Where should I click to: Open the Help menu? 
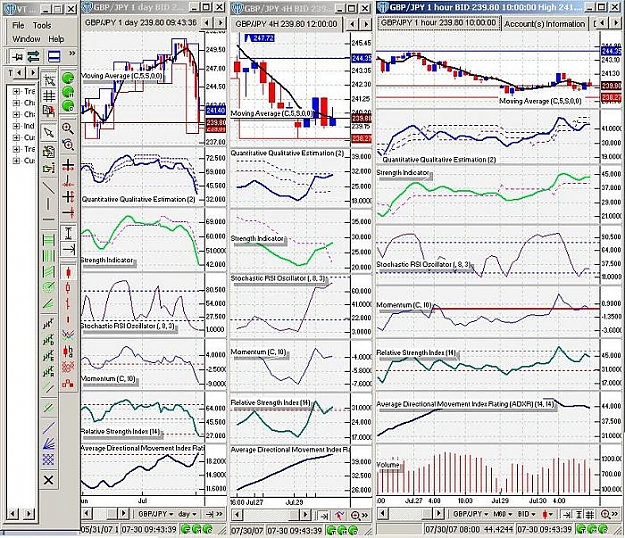click(x=56, y=39)
